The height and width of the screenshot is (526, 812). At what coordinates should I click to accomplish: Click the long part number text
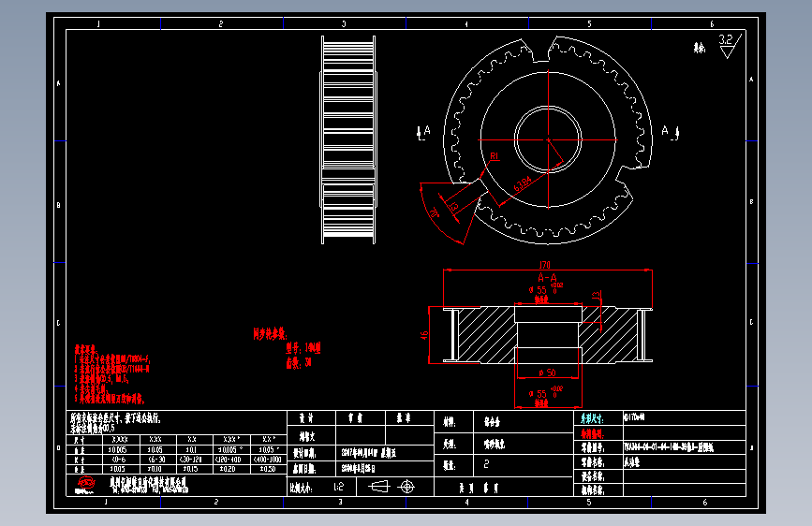[669, 447]
